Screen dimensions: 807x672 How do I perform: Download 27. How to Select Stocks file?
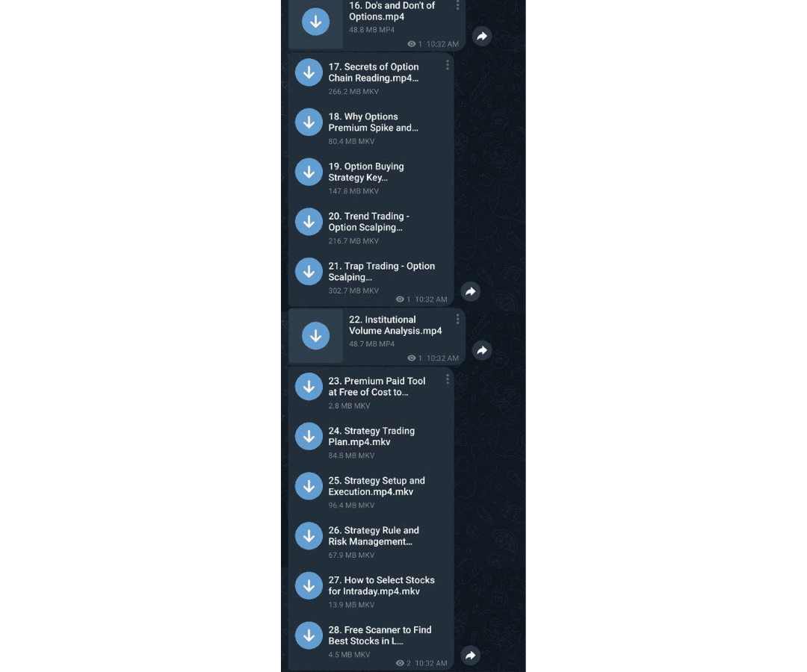click(309, 585)
